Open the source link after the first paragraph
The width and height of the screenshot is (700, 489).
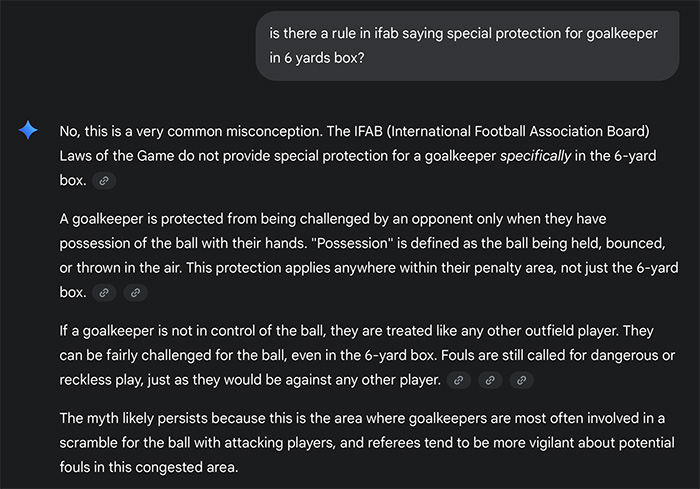104,180
